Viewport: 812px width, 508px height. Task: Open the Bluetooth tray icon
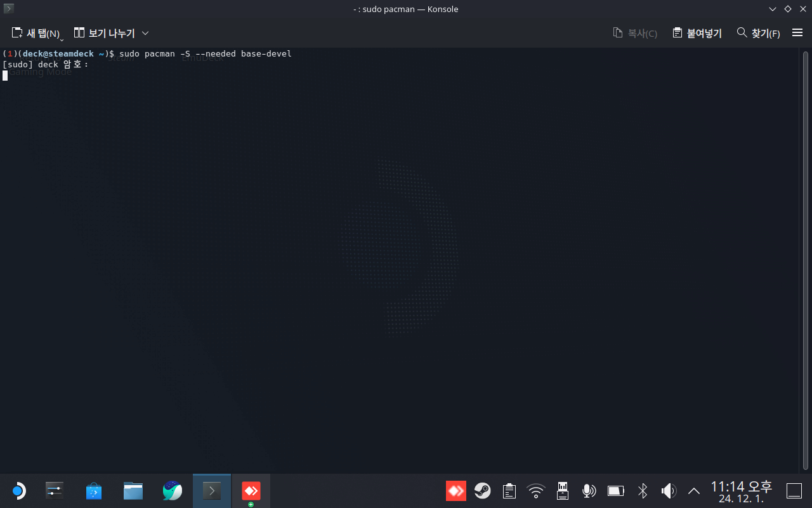click(x=643, y=491)
